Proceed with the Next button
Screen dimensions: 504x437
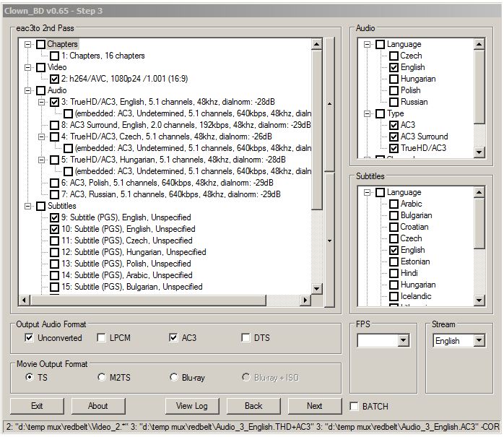[315, 407]
